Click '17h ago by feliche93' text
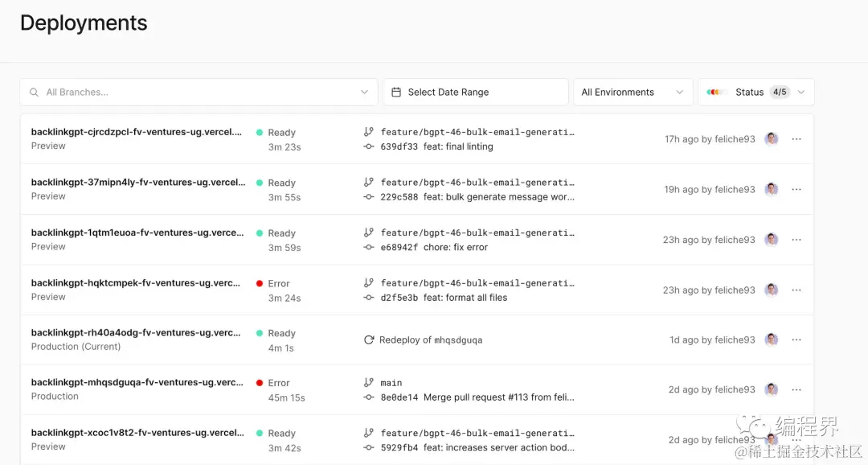 pyautogui.click(x=710, y=139)
